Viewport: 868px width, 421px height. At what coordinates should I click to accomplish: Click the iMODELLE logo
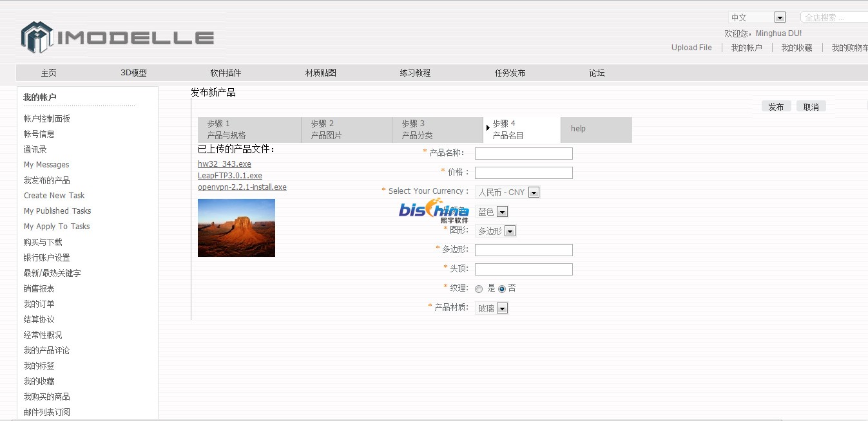pyautogui.click(x=117, y=37)
